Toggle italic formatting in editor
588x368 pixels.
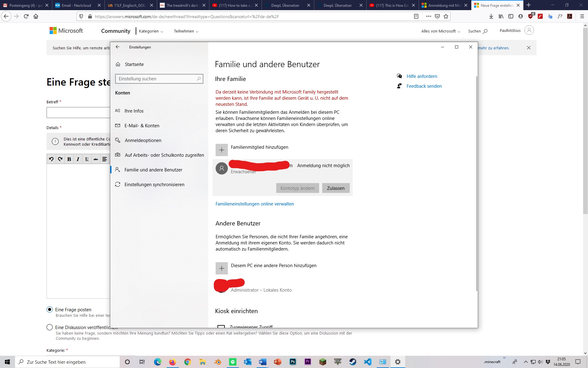click(78, 159)
